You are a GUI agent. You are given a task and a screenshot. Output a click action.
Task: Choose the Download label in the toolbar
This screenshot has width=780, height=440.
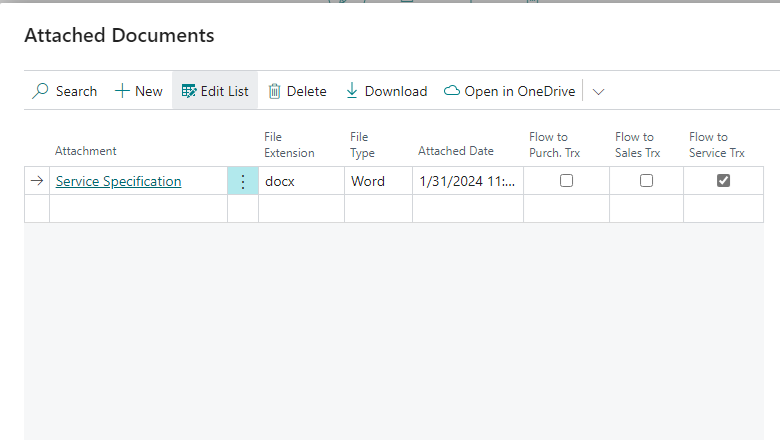pos(396,91)
